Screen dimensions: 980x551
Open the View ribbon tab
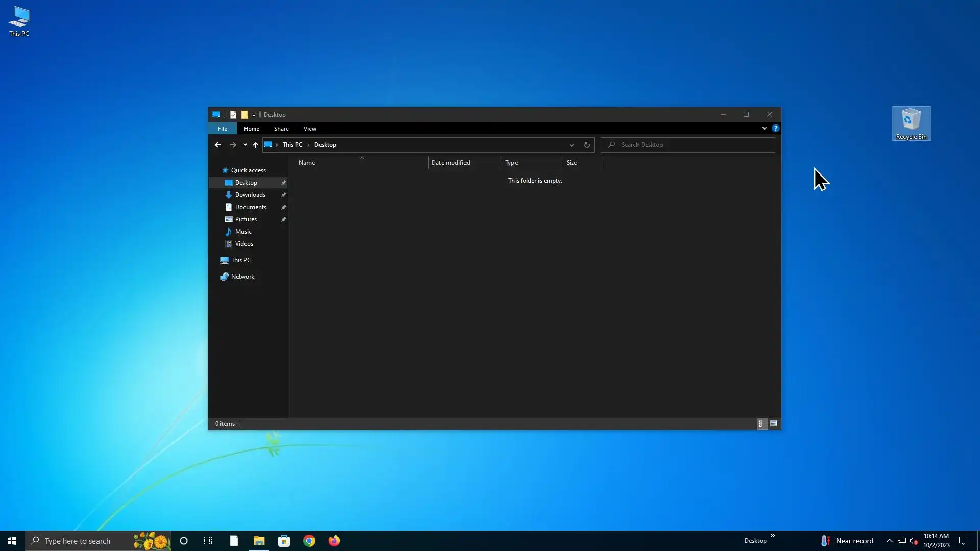(x=310, y=129)
